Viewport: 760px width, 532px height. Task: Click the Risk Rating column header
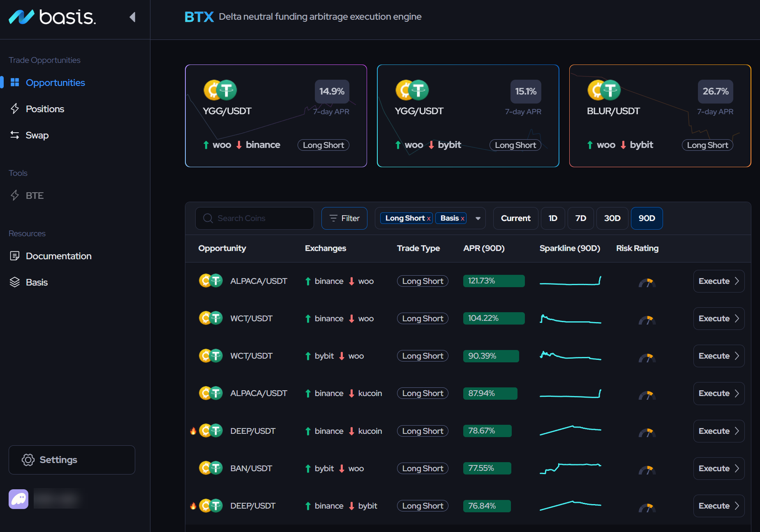click(637, 248)
